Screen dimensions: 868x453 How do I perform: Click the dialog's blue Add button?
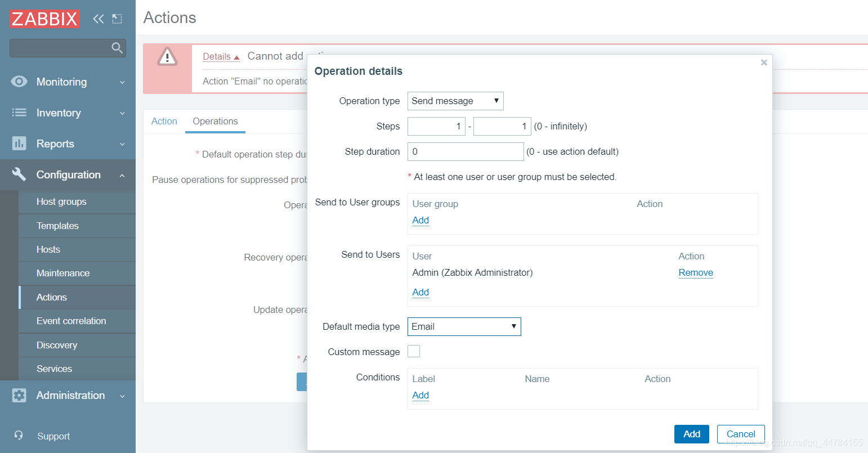[x=692, y=434]
